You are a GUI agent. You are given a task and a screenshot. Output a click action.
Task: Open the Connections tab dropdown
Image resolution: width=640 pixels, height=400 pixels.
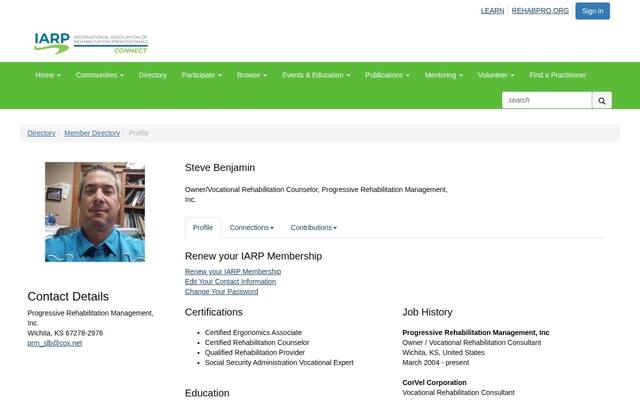pos(251,228)
